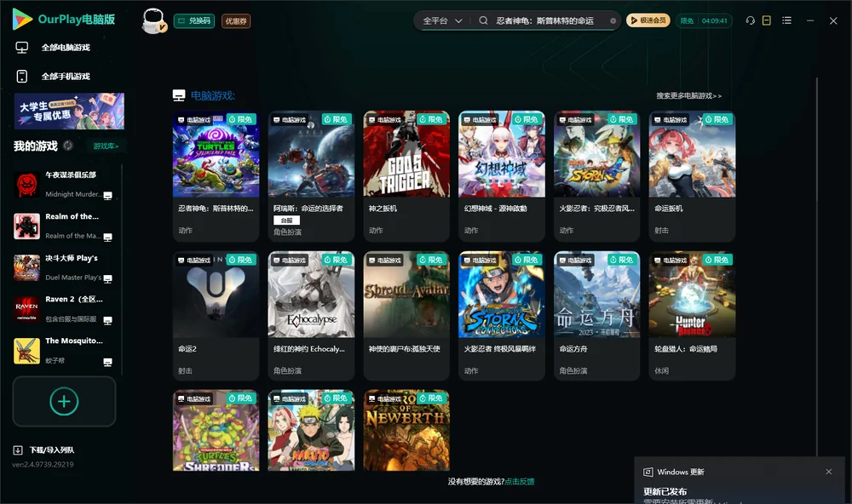
Task: Click the add game plus button
Action: pos(64,401)
